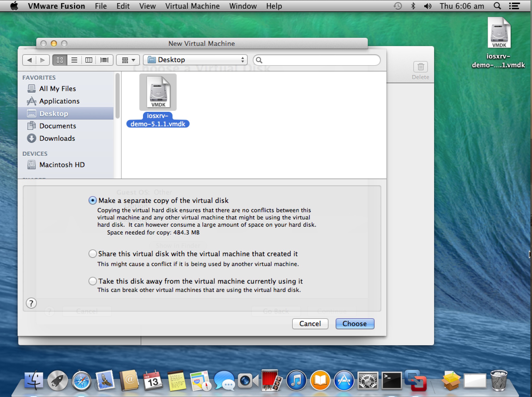Screen dimensions: 532x397
Task: Open the item arrangement dropdown
Action: (x=128, y=60)
